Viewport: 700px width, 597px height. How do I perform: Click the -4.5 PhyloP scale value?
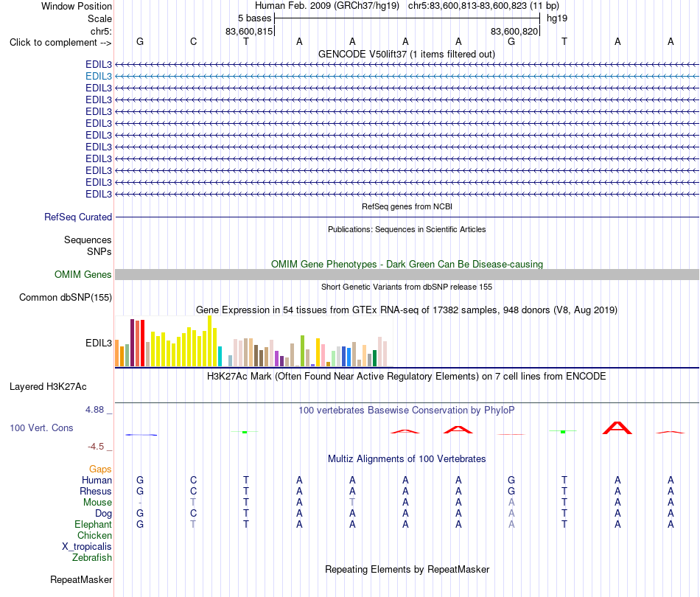coord(96,447)
